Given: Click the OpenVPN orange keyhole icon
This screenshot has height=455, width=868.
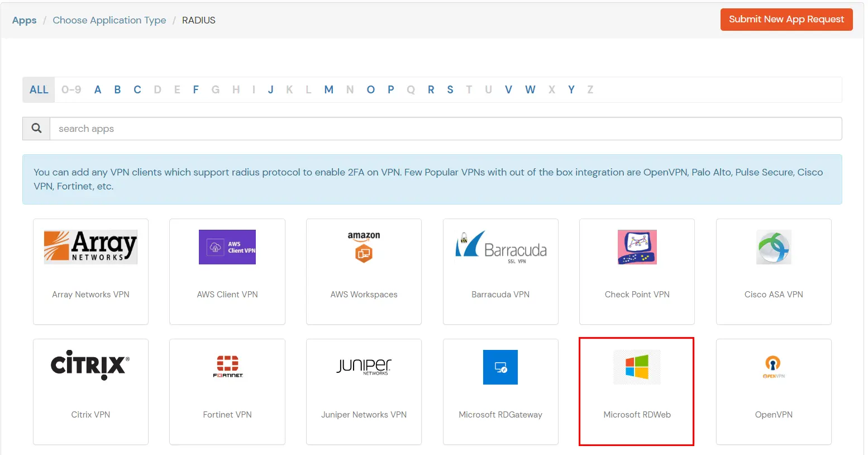Looking at the screenshot, I should click(774, 367).
